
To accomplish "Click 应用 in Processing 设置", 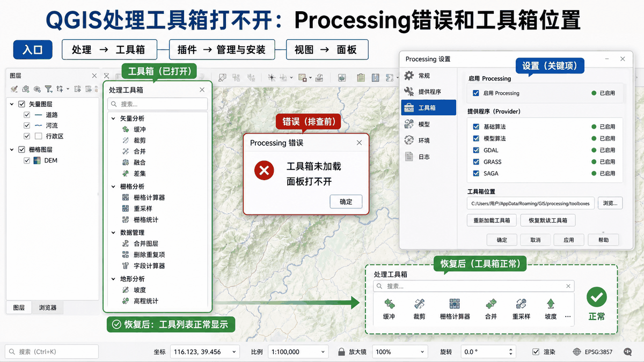I will point(568,240).
